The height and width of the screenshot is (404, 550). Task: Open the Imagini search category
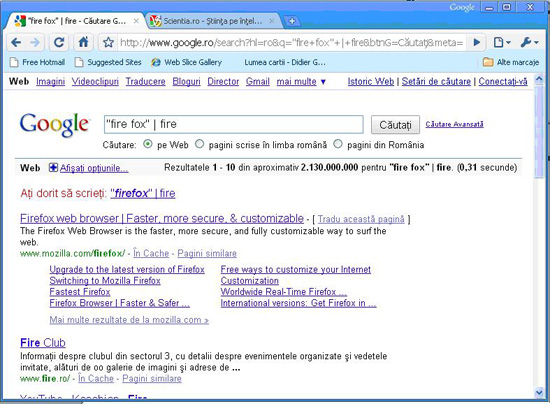[x=51, y=82]
